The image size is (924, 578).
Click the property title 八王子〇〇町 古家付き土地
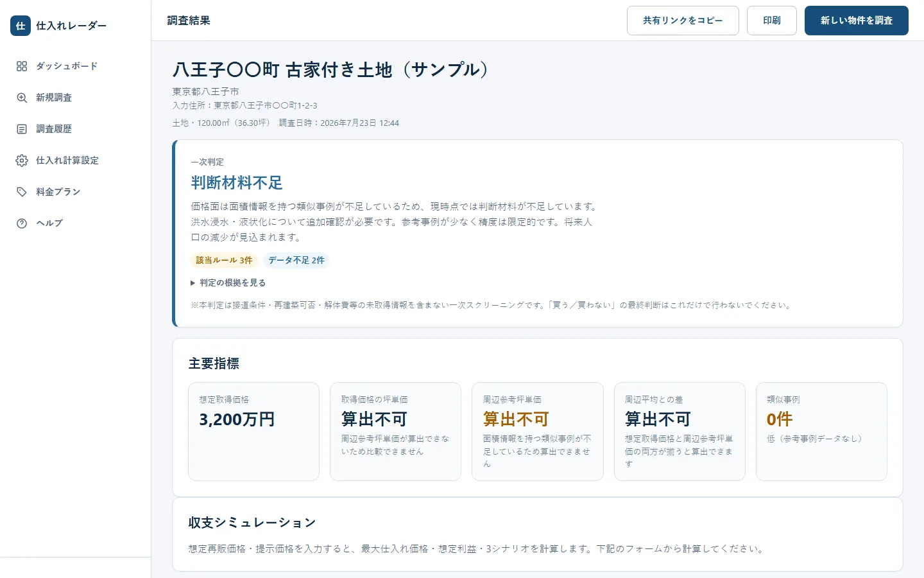(x=330, y=69)
